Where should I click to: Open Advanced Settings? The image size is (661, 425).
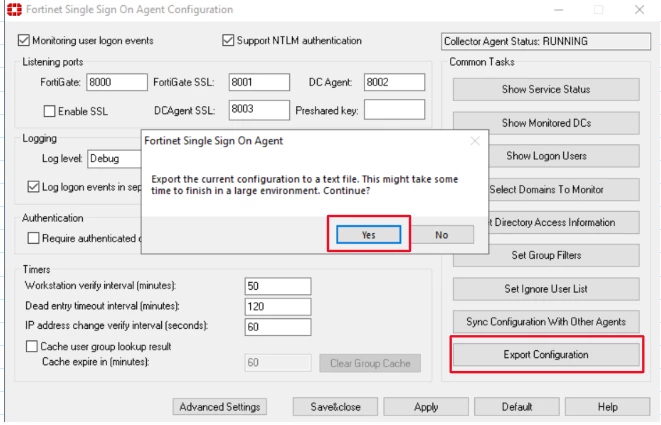tap(220, 407)
